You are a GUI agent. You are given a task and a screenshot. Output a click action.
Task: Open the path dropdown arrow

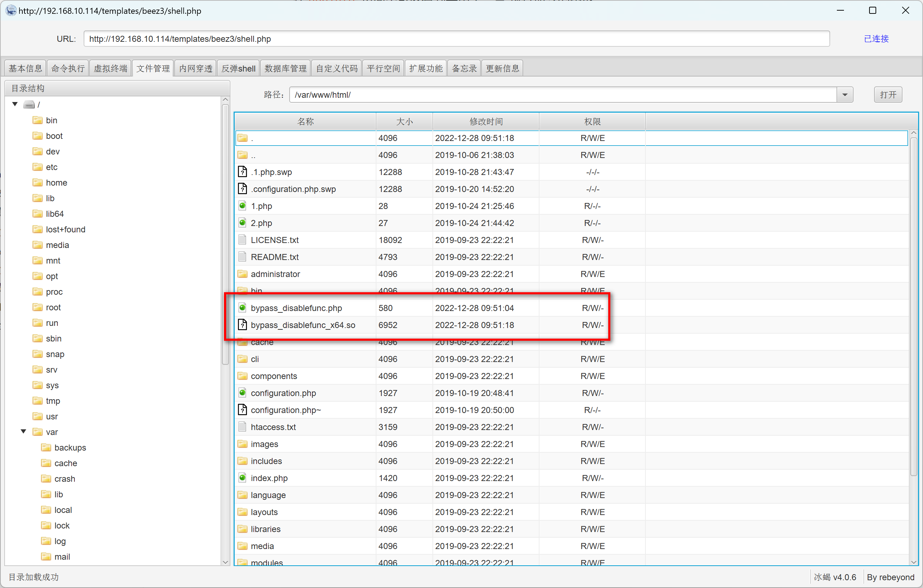coord(844,95)
